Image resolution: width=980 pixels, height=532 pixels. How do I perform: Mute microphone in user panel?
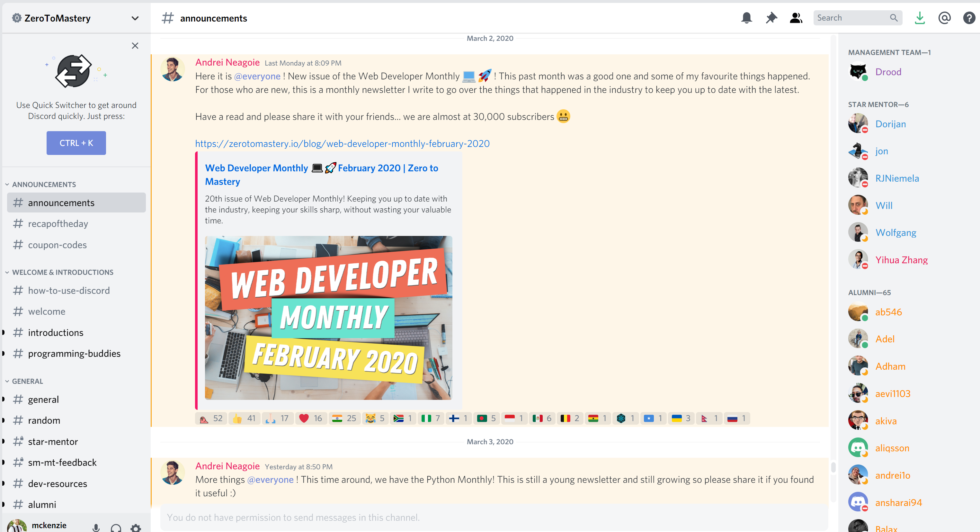point(96,527)
